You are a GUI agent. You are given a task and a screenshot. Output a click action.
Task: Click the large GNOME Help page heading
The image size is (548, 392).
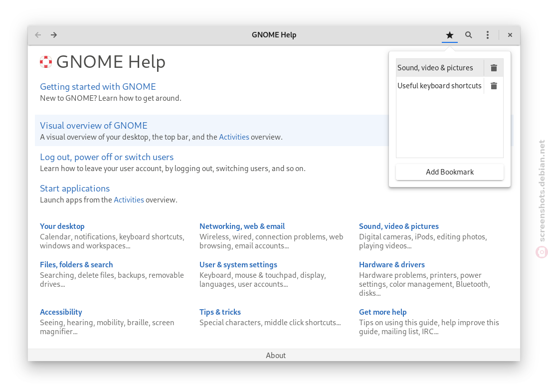coord(111,62)
